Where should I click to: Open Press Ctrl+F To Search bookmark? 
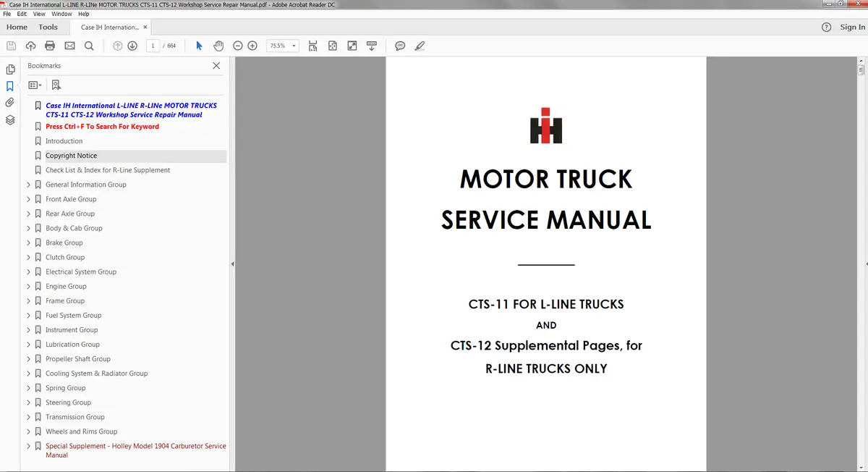tap(102, 127)
